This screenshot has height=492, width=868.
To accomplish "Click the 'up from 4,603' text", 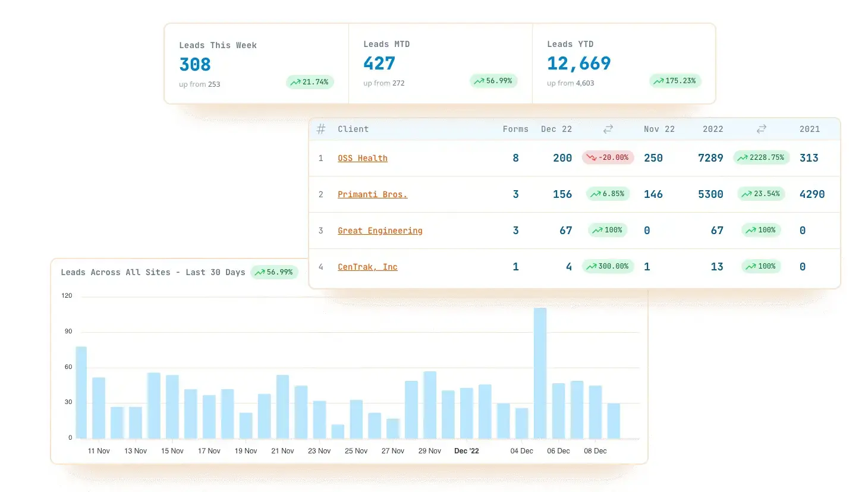I will tap(571, 83).
